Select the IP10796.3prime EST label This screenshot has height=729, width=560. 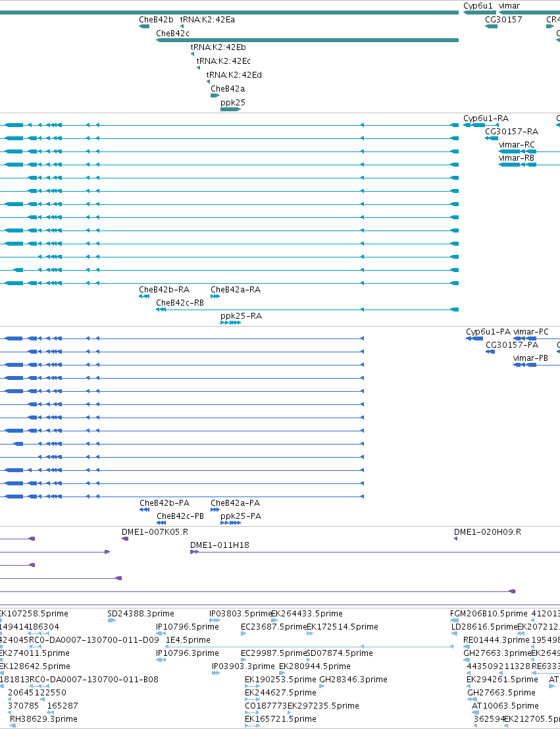188,653
